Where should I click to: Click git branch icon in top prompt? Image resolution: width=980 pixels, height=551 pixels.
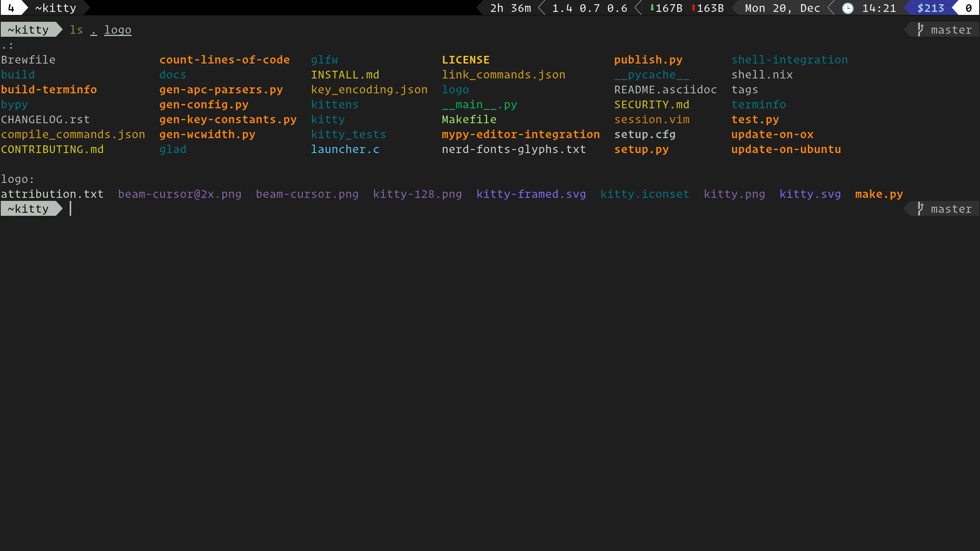click(921, 30)
